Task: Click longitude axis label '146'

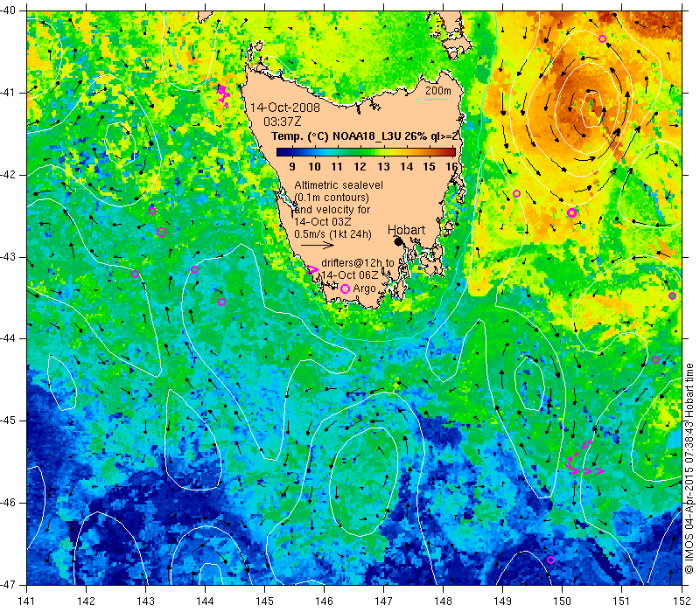Action: click(x=324, y=602)
